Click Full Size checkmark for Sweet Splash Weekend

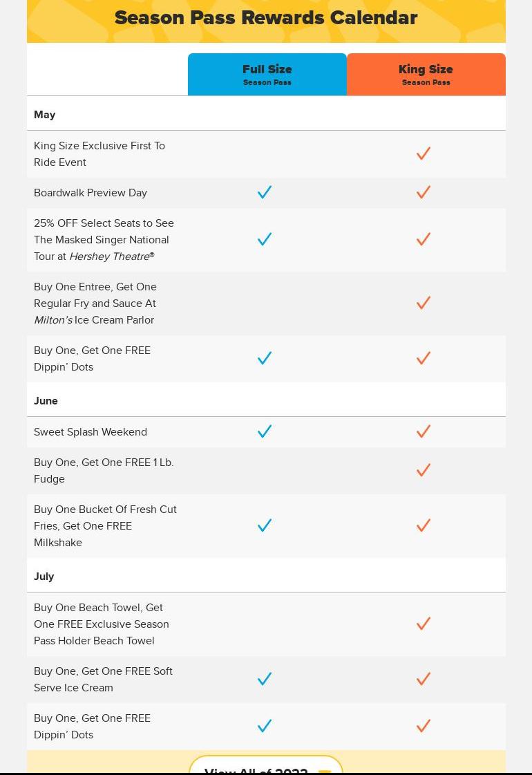265,431
